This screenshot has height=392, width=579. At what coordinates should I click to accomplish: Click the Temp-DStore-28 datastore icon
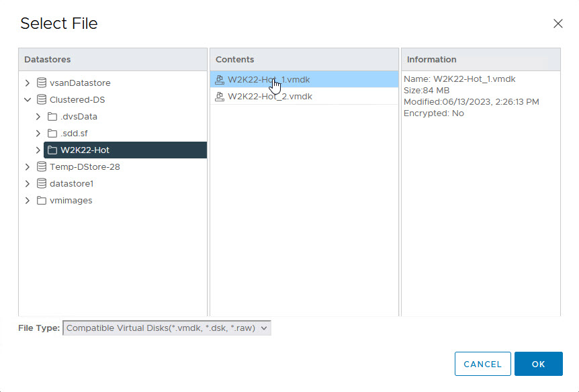[42, 167]
